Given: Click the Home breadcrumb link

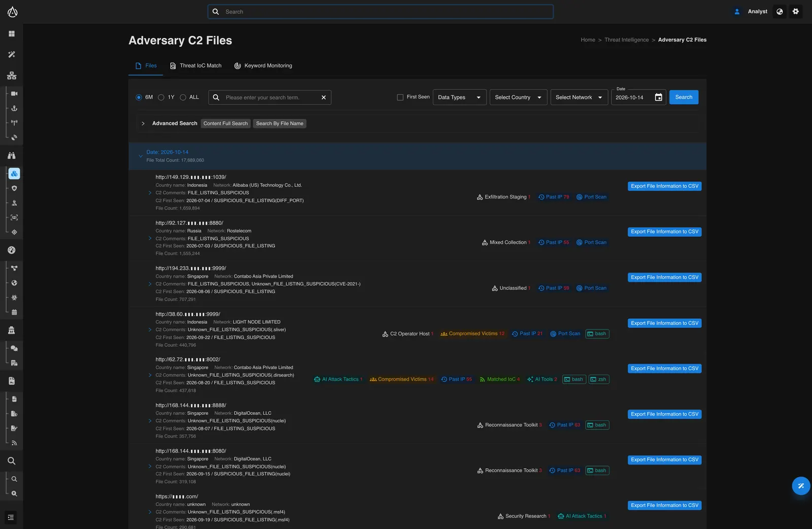Looking at the screenshot, I should [588, 40].
